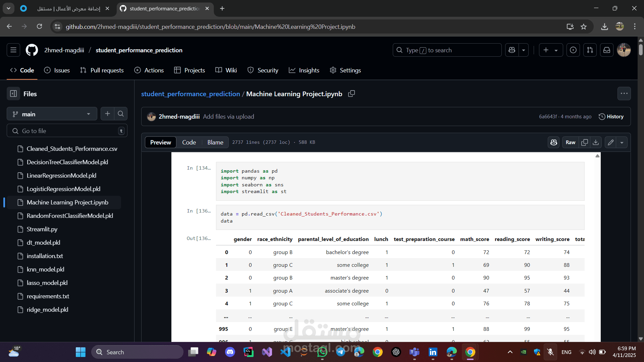The image size is (644, 362).
Task: Open the Insights tab
Action: coord(304,70)
